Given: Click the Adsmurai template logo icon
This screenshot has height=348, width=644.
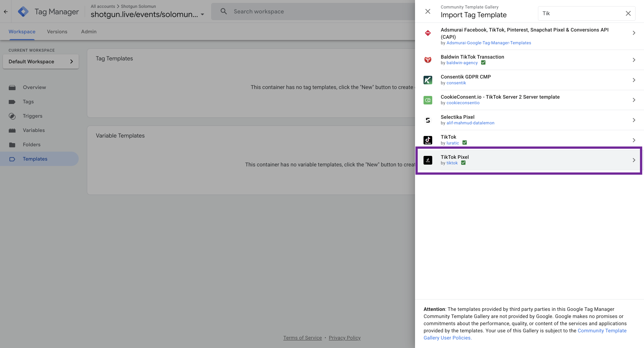Looking at the screenshot, I should [x=428, y=33].
